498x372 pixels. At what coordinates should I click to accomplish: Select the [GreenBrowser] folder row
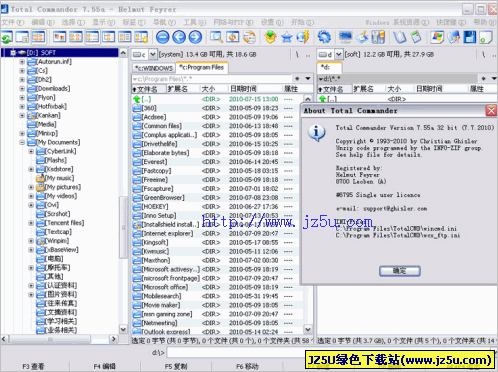[x=217, y=198]
